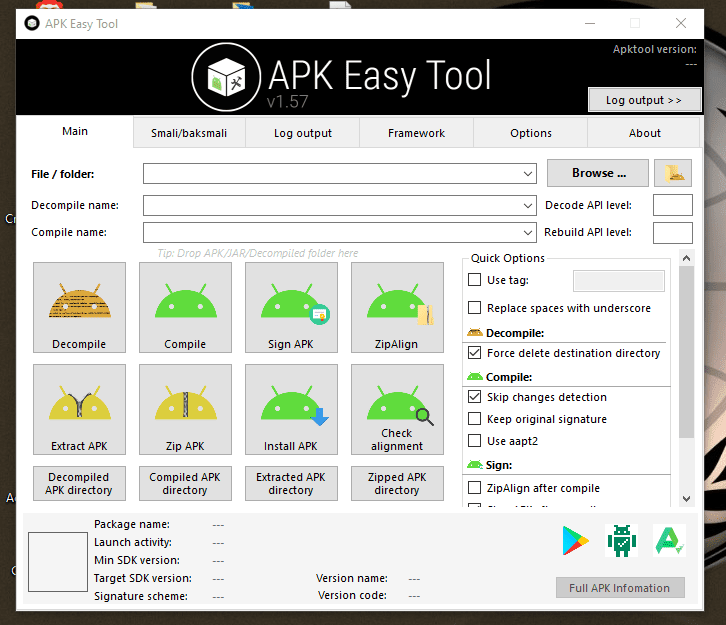726x625 pixels.
Task: Open the Log output tab
Action: coord(303,133)
